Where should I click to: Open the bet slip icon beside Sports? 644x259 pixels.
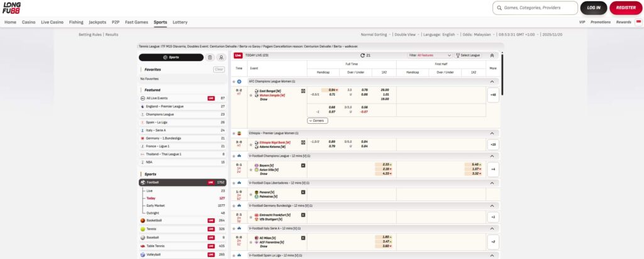(x=210, y=57)
